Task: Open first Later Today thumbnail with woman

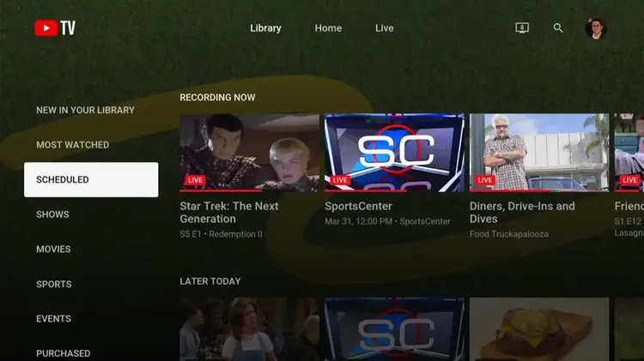Action: coord(249,329)
